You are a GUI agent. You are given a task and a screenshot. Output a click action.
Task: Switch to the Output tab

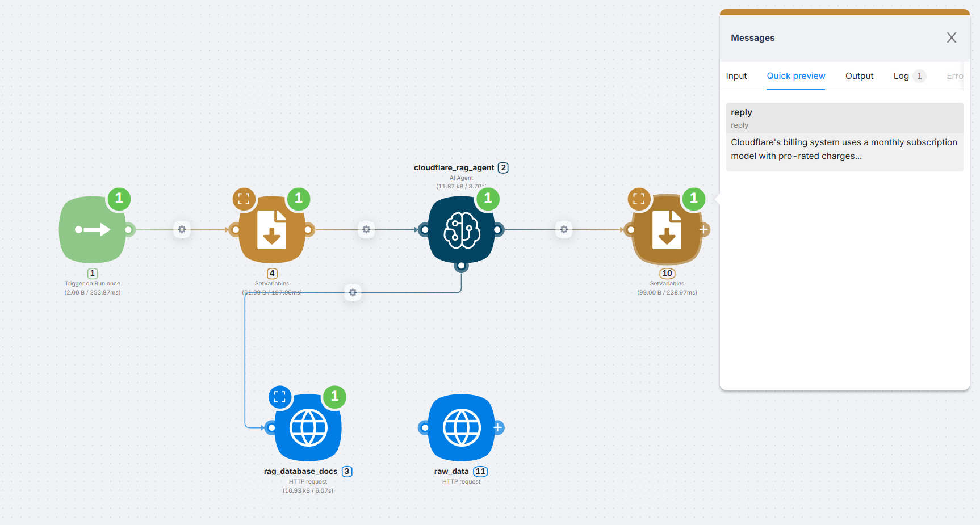coord(859,76)
